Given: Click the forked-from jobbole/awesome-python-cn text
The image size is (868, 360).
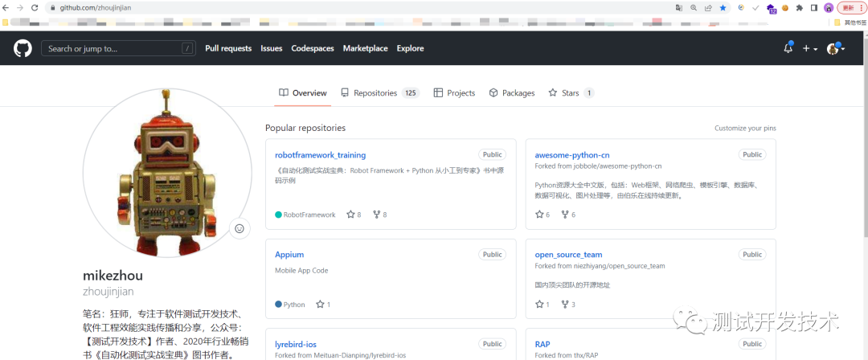Looking at the screenshot, I should (x=599, y=166).
